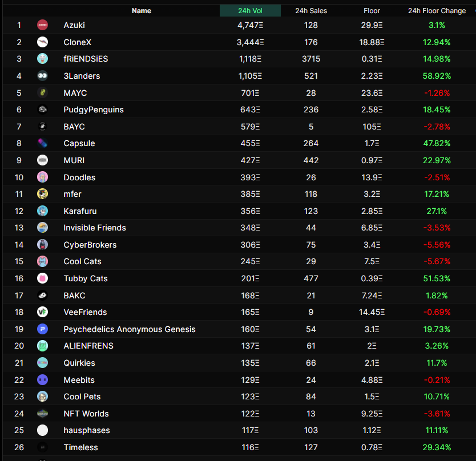Click the CloneX collection avatar
The width and height of the screenshot is (476, 461).
(x=42, y=42)
